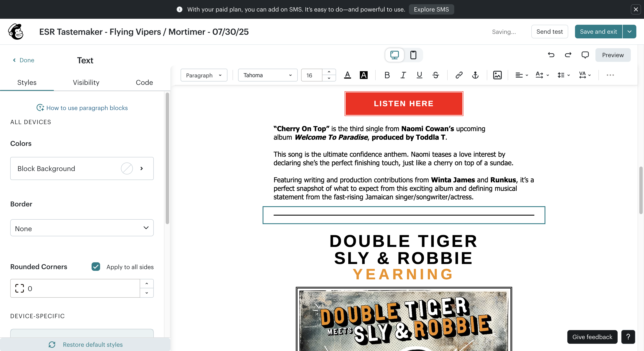644x351 pixels.
Task: Open the help question mark button
Action: (x=628, y=337)
